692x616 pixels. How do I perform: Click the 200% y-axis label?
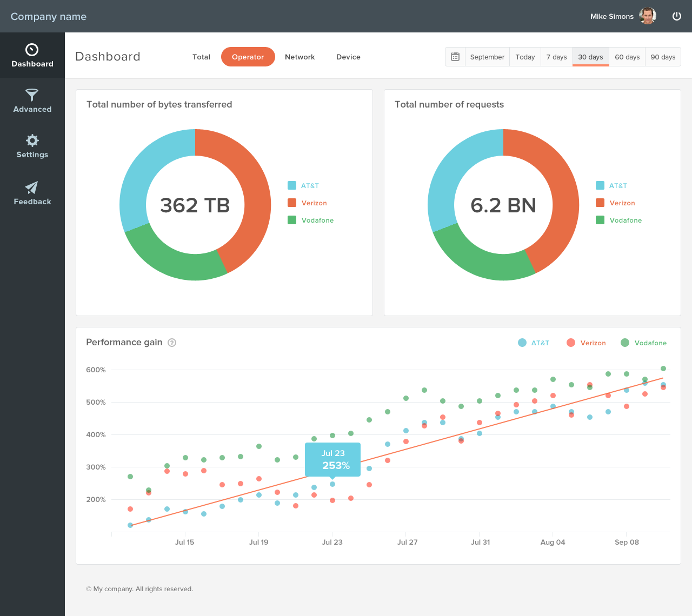coord(96,499)
